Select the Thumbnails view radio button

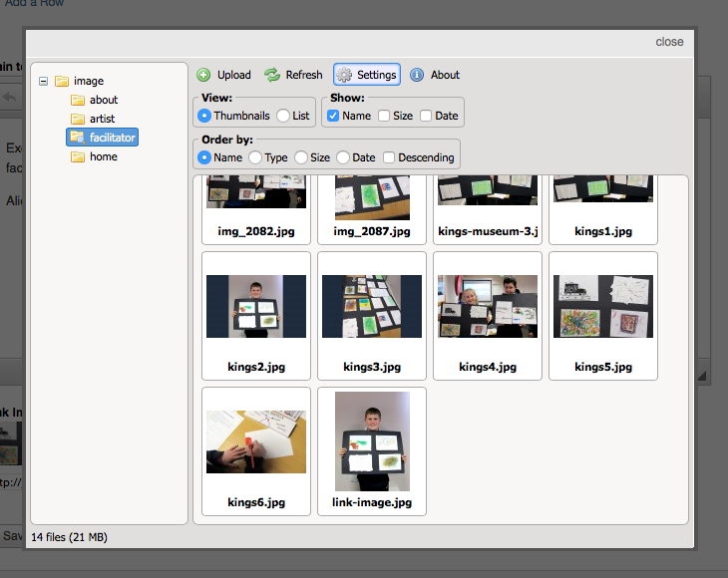[x=203, y=116]
